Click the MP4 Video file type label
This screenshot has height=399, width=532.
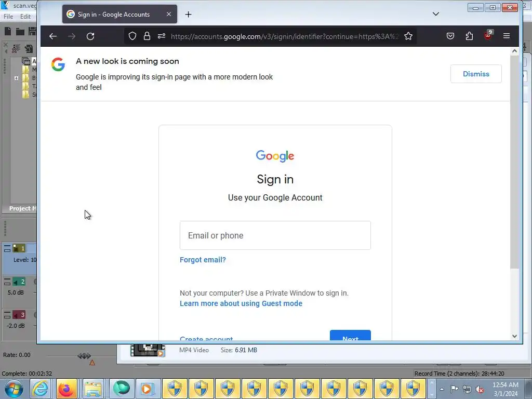(x=194, y=350)
